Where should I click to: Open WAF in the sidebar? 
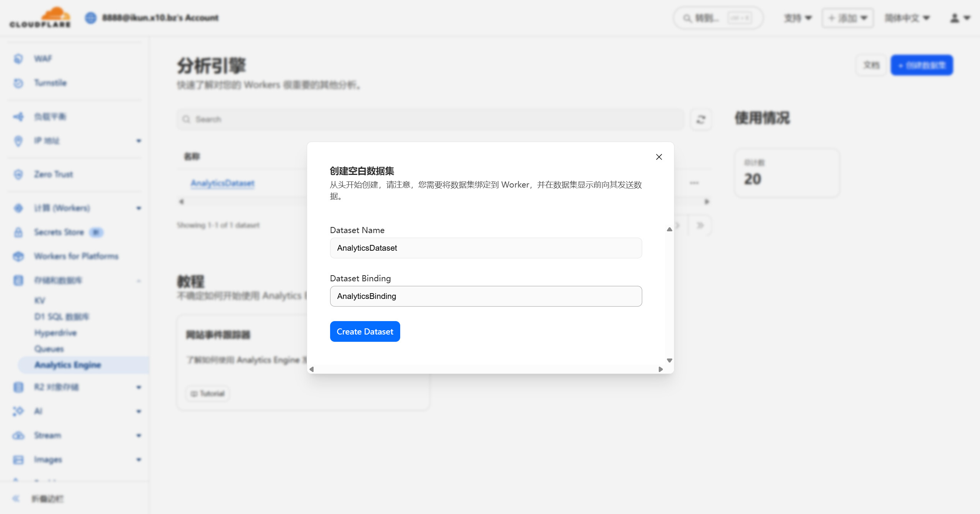click(43, 59)
